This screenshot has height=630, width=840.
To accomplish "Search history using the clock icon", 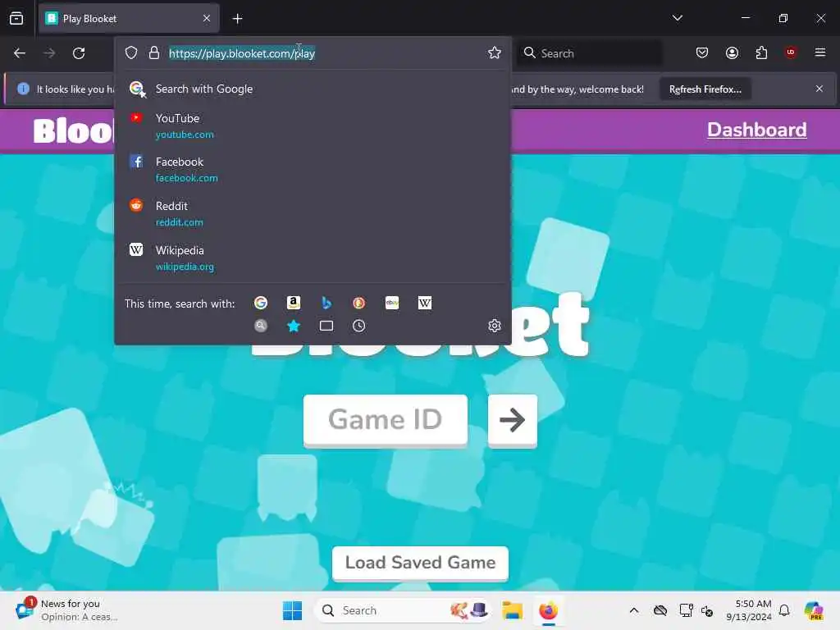I will 359,326.
